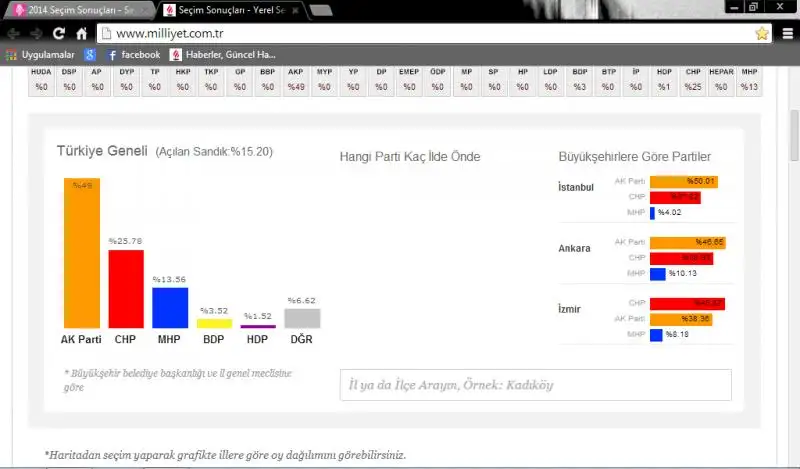This screenshot has height=469, width=800.
Task: Click the orange AK Parti bar
Action: point(82,253)
